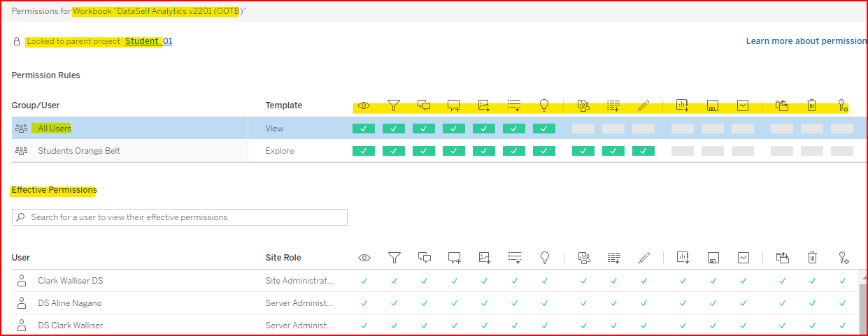Click the Set Permissions key icon in Permission Rules header
Viewport: 868px width, 336px height.
coord(843,105)
